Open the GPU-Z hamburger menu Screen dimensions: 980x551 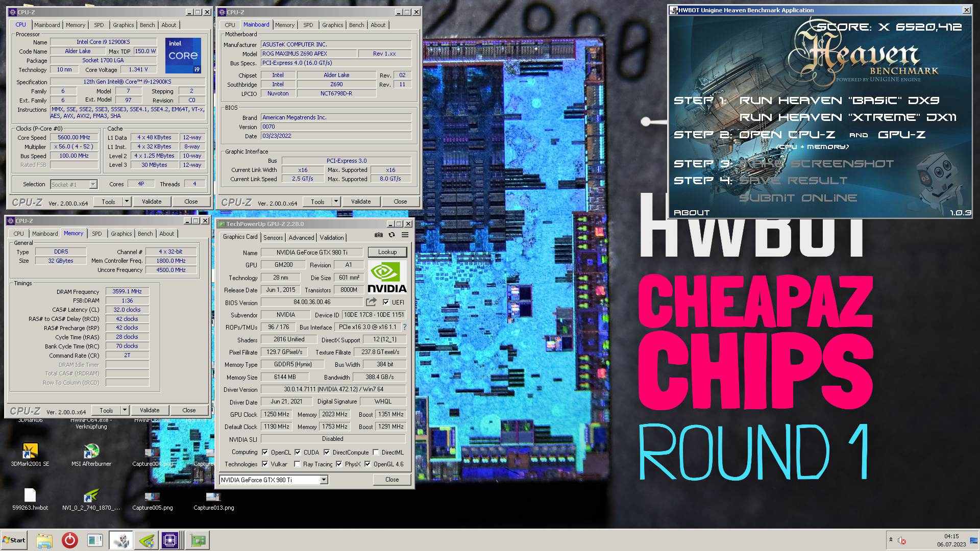pyautogui.click(x=405, y=235)
